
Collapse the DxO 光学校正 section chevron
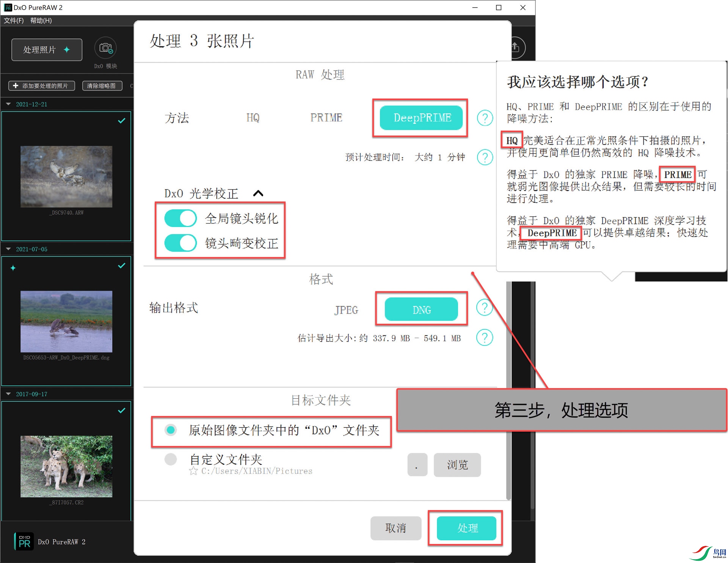258,193
